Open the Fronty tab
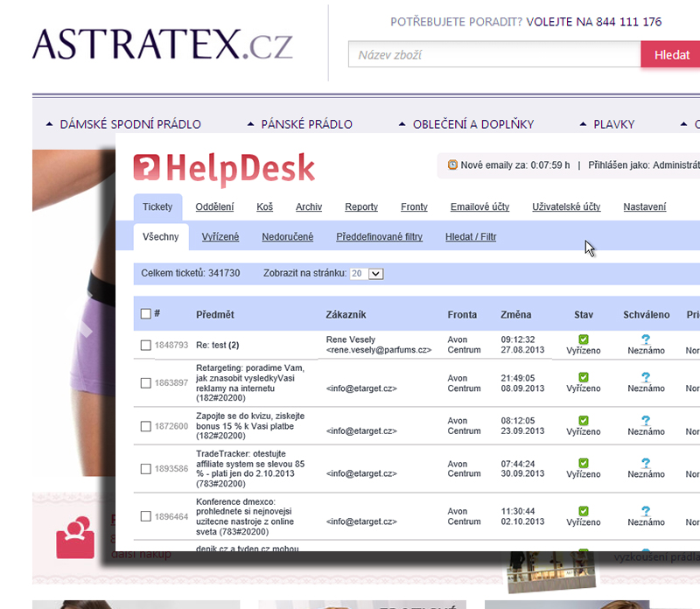 click(x=414, y=206)
